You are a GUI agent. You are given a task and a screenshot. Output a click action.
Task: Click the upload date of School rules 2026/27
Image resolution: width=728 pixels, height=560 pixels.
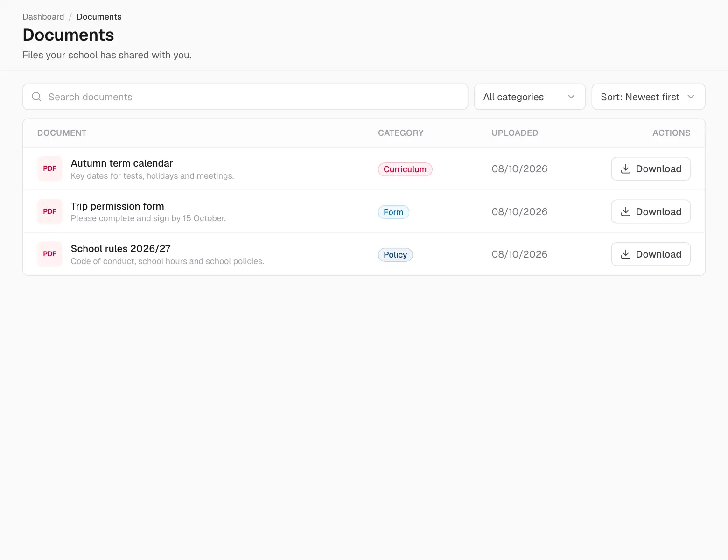[x=519, y=254]
